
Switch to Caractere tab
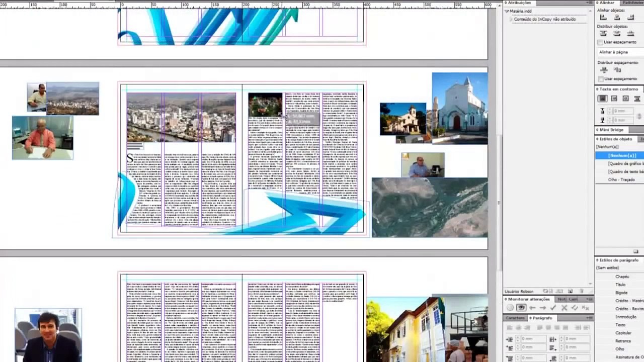tap(515, 318)
